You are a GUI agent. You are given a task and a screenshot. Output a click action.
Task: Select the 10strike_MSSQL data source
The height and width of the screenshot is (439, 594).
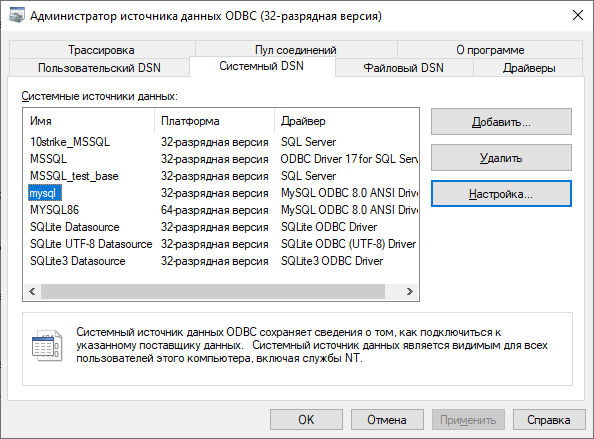70,142
